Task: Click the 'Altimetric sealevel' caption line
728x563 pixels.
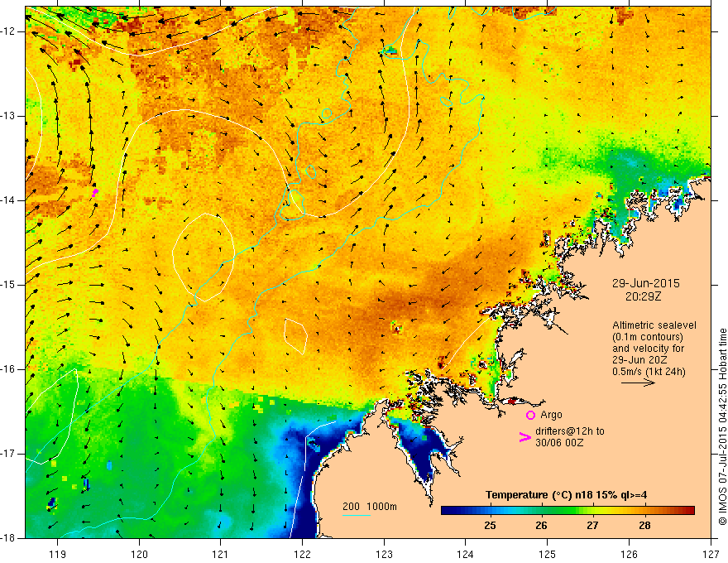Action: point(654,325)
